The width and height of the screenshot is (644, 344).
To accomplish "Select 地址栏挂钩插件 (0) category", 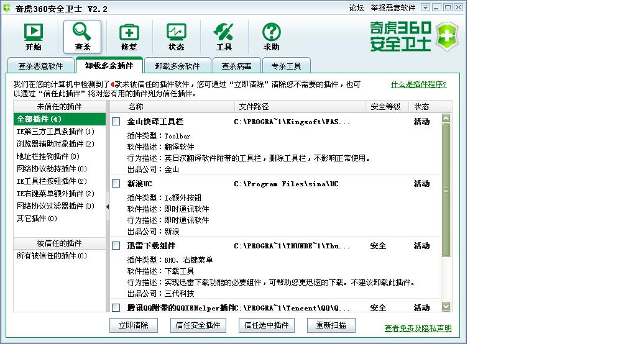I will click(x=48, y=156).
